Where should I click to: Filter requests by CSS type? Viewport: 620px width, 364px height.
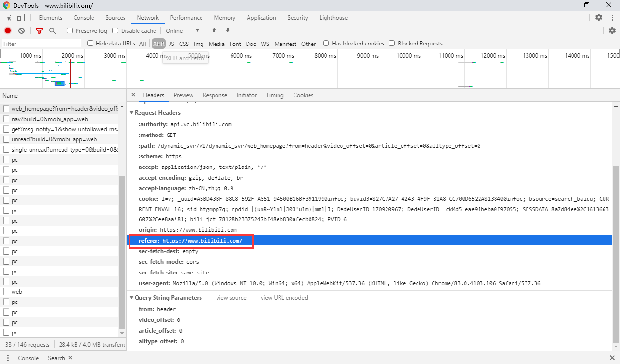184,44
